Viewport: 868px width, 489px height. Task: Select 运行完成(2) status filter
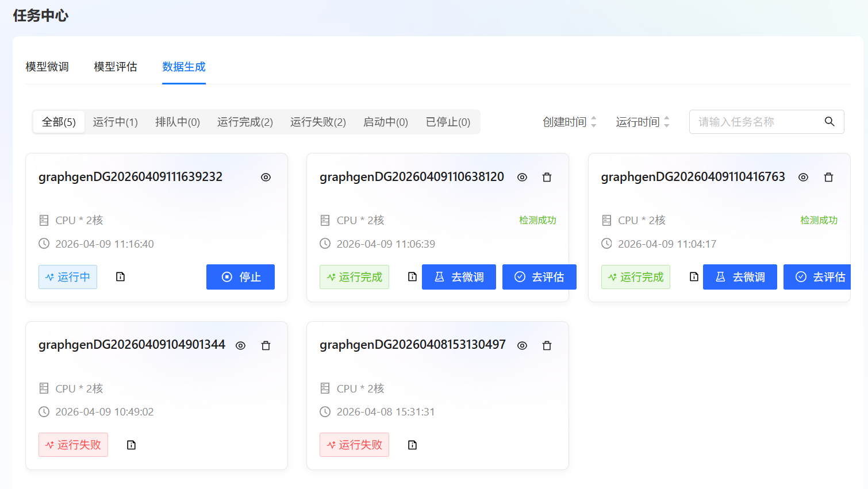(245, 122)
